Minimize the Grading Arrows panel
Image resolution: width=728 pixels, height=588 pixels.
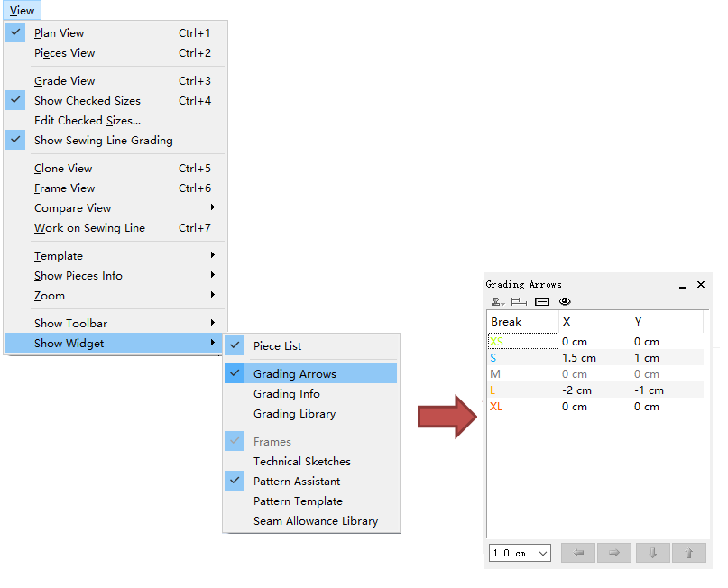(683, 285)
